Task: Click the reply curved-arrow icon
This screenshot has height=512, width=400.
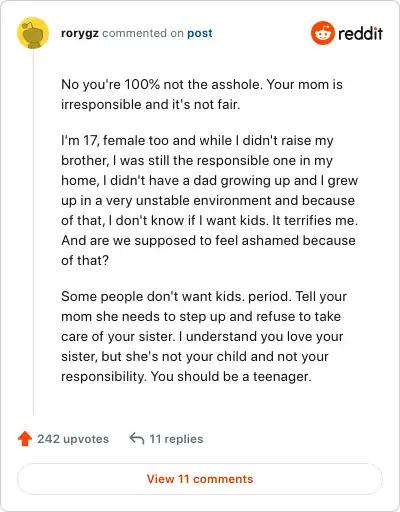Action: [x=137, y=439]
